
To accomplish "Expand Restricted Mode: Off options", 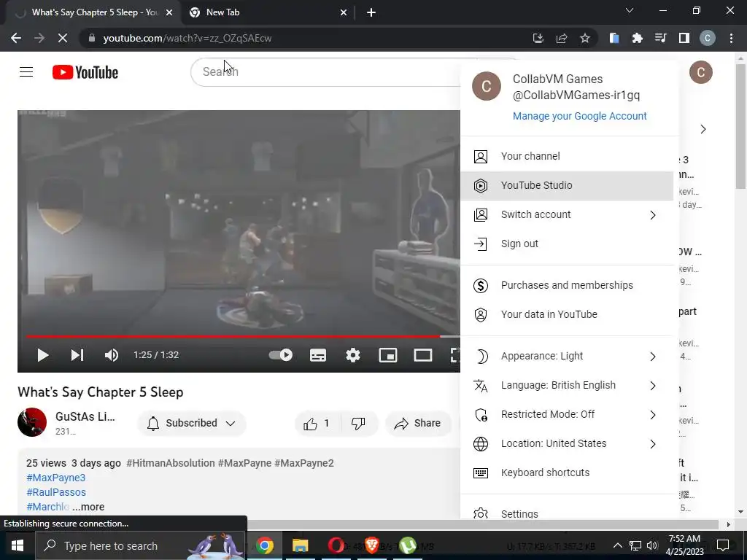I will 567,414.
